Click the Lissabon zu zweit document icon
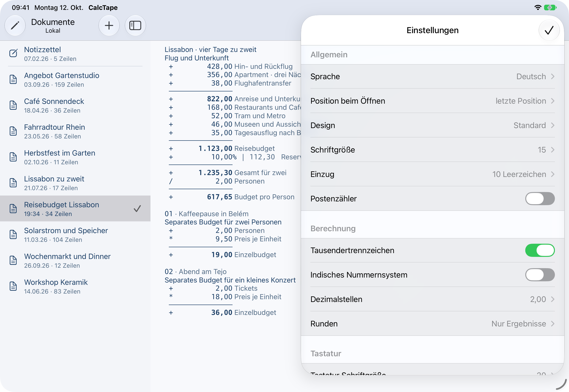569x392 pixels. coord(13,183)
